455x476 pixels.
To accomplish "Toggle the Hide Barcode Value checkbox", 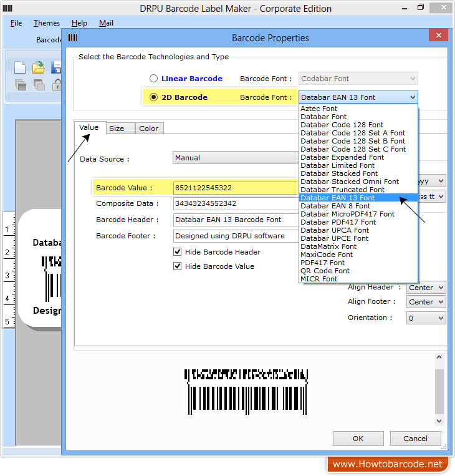I will [x=177, y=266].
